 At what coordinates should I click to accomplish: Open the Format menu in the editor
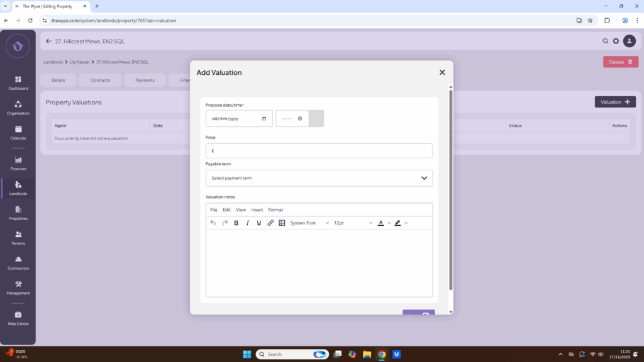click(275, 210)
